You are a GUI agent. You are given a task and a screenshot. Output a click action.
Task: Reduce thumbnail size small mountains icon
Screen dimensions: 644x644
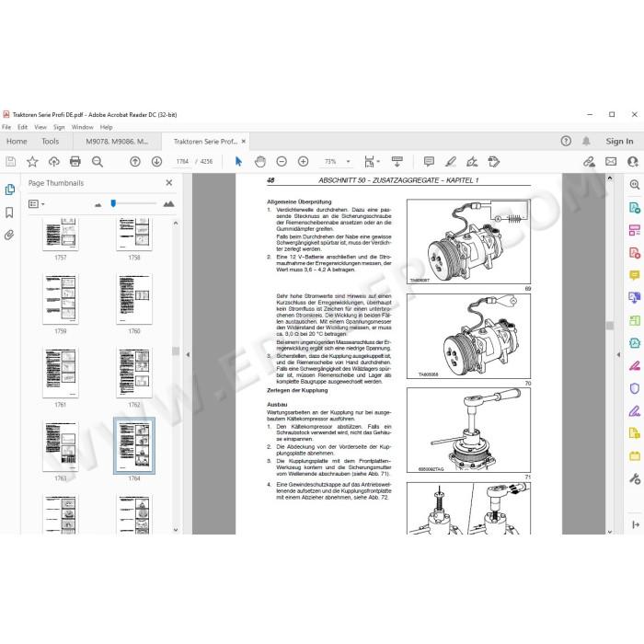point(98,204)
